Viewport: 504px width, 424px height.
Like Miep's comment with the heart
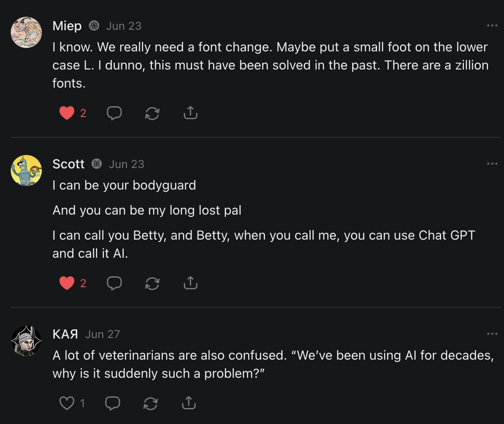pos(66,113)
